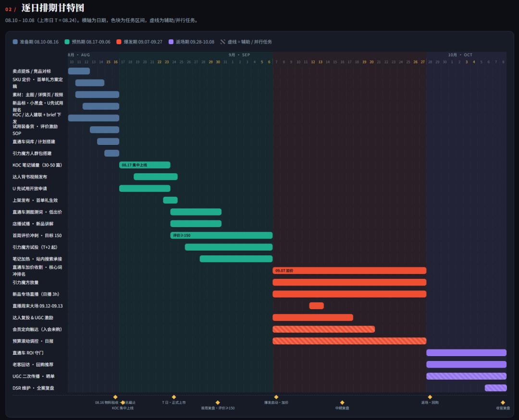Viewport: 519px width, 420px height.
Task: Select the 引力魔方放量 red bar
Action: pyautogui.click(x=349, y=282)
